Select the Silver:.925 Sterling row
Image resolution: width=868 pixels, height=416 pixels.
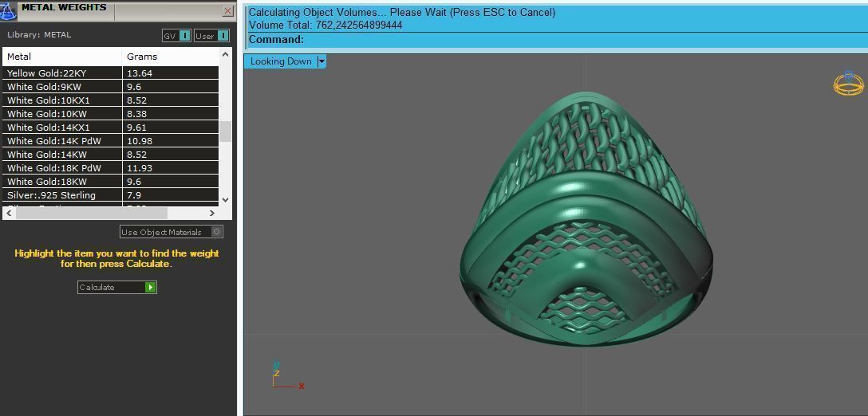111,195
